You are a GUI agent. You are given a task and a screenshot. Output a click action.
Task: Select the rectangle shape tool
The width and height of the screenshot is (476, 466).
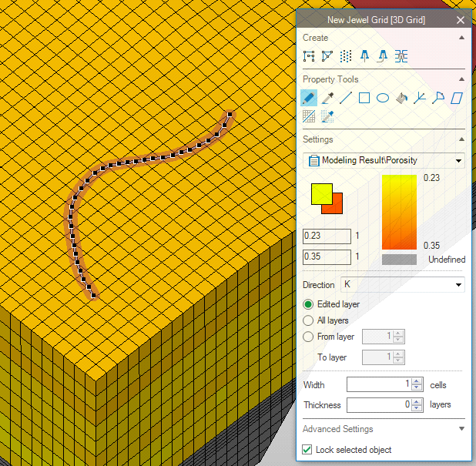(364, 98)
